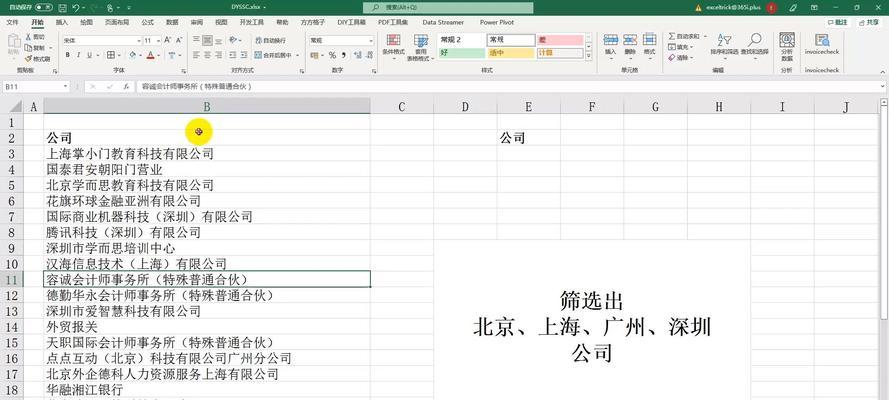Open the Name Box dropdown arrow
The height and width of the screenshot is (400, 889).
click(66, 86)
